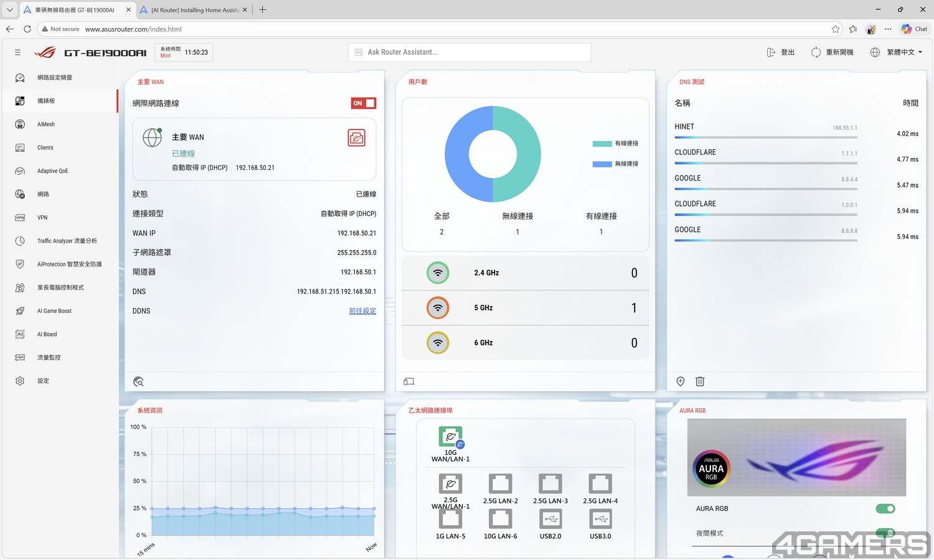Disable the AURA RGB toggle

tap(885, 509)
